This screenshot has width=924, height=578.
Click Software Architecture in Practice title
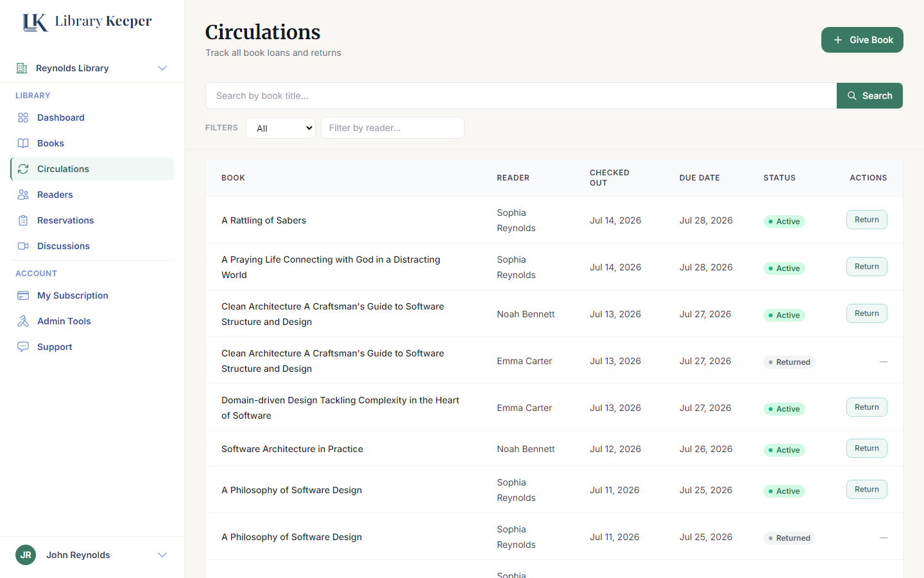(x=292, y=449)
